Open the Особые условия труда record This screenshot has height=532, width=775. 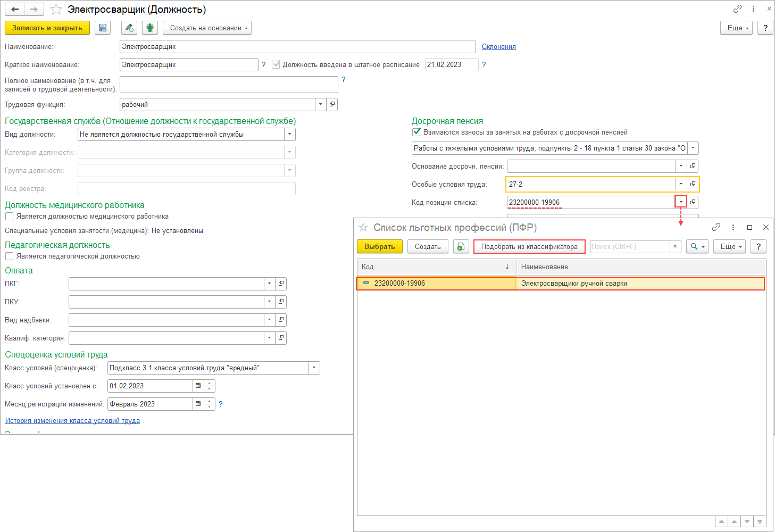tap(693, 184)
